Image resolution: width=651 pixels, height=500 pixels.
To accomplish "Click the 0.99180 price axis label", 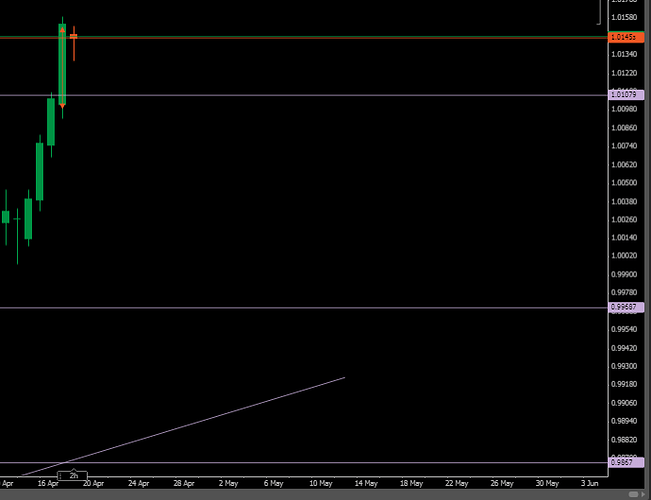I will pos(624,384).
